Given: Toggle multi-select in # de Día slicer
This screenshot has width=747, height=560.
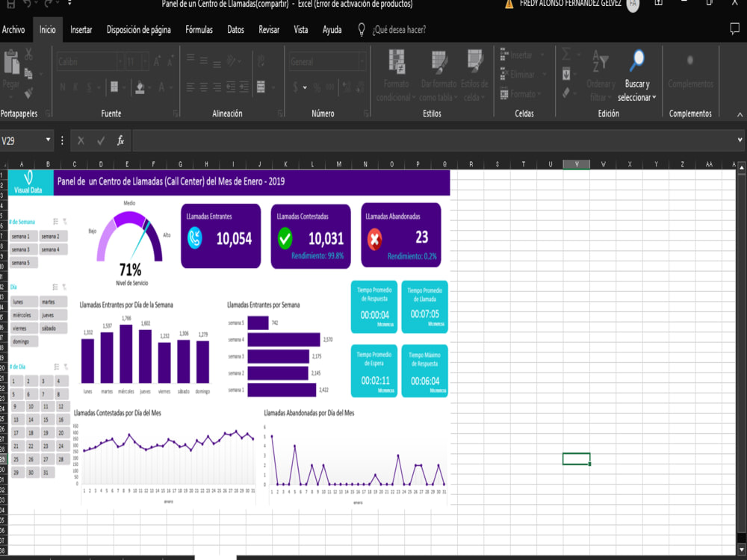Looking at the screenshot, I should (x=56, y=367).
